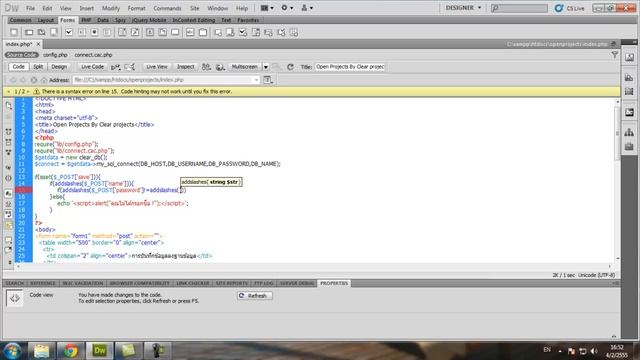The image size is (640, 360).
Task: Insert a Textarea form element
Action: (x=54, y=32)
